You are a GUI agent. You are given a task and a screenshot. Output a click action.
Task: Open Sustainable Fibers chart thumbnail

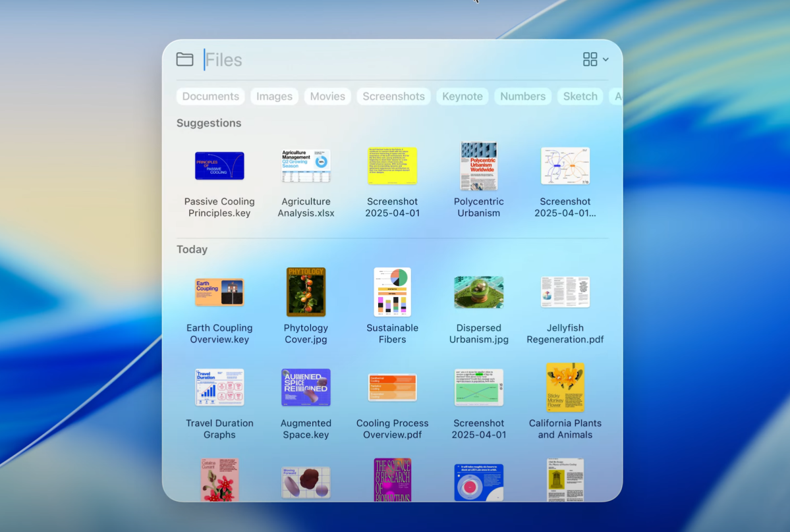pyautogui.click(x=393, y=292)
